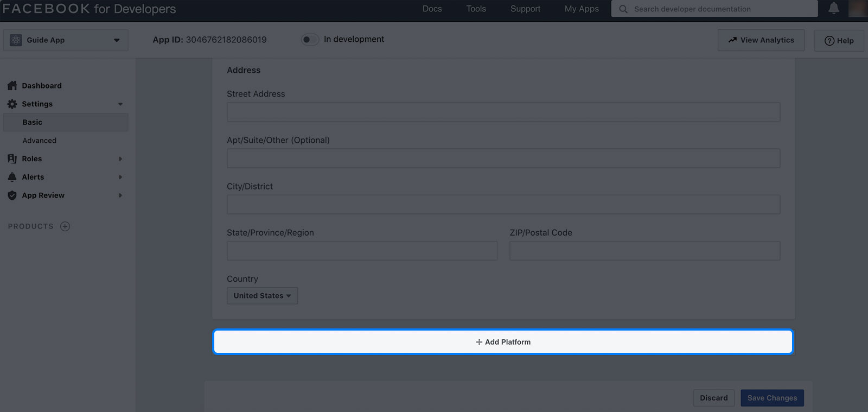The image size is (868, 412).
Task: Focus the Search developer documentation box
Action: (x=714, y=9)
